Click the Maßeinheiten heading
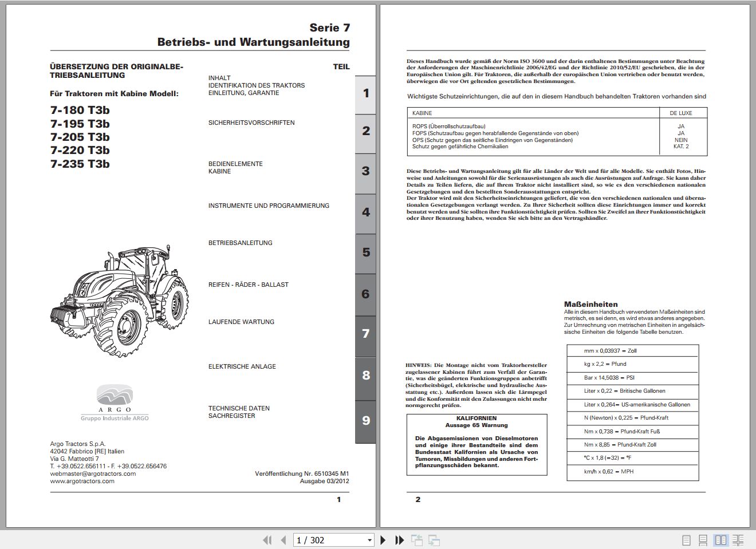Viewport: 756px width, 549px height. pos(590,305)
